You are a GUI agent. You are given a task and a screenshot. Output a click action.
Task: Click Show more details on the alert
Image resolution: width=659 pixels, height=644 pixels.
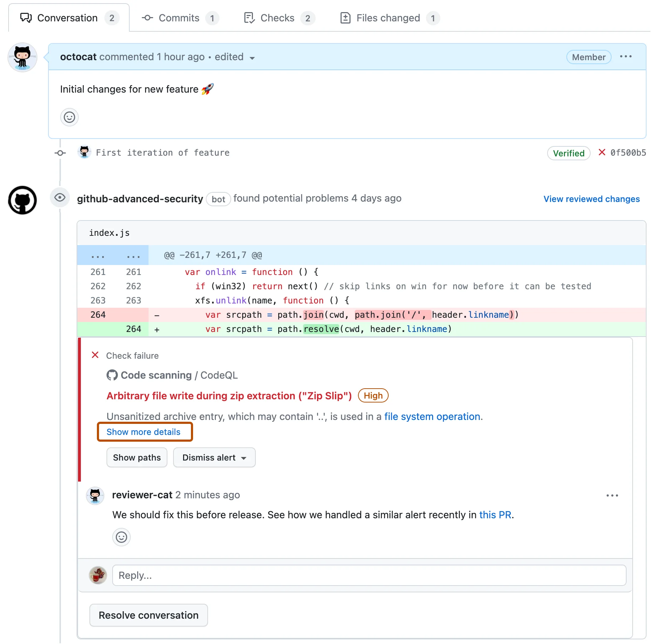(x=144, y=432)
